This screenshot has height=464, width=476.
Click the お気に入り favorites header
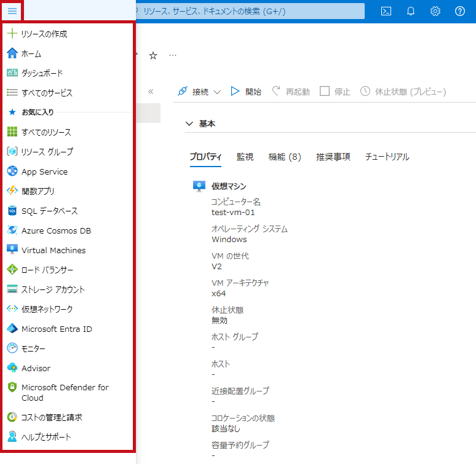coord(38,112)
